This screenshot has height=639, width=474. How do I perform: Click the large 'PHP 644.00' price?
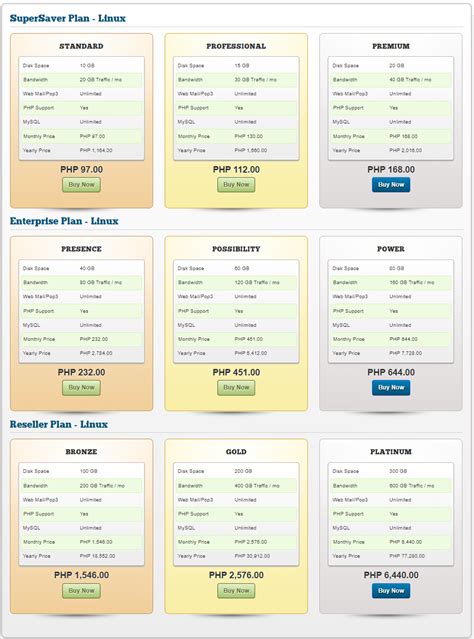coord(391,372)
